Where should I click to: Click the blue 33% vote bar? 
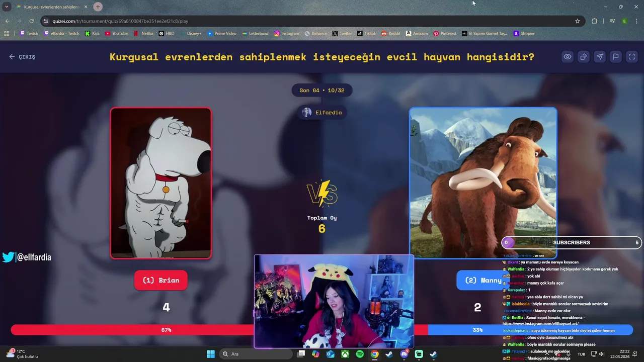click(530, 330)
